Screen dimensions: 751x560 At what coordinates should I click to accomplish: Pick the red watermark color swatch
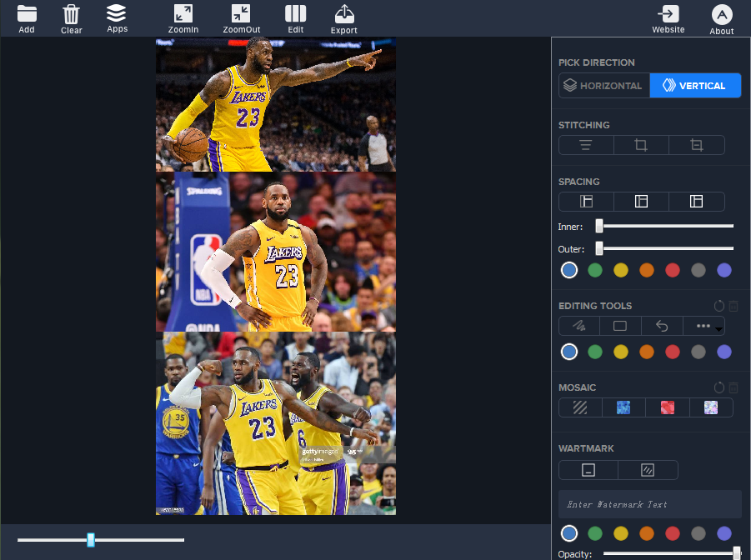click(x=673, y=533)
